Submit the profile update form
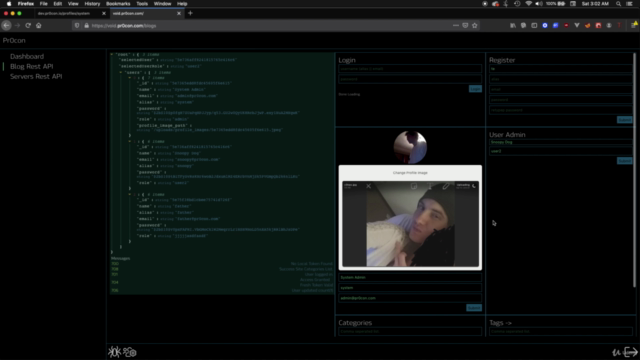 click(x=474, y=308)
